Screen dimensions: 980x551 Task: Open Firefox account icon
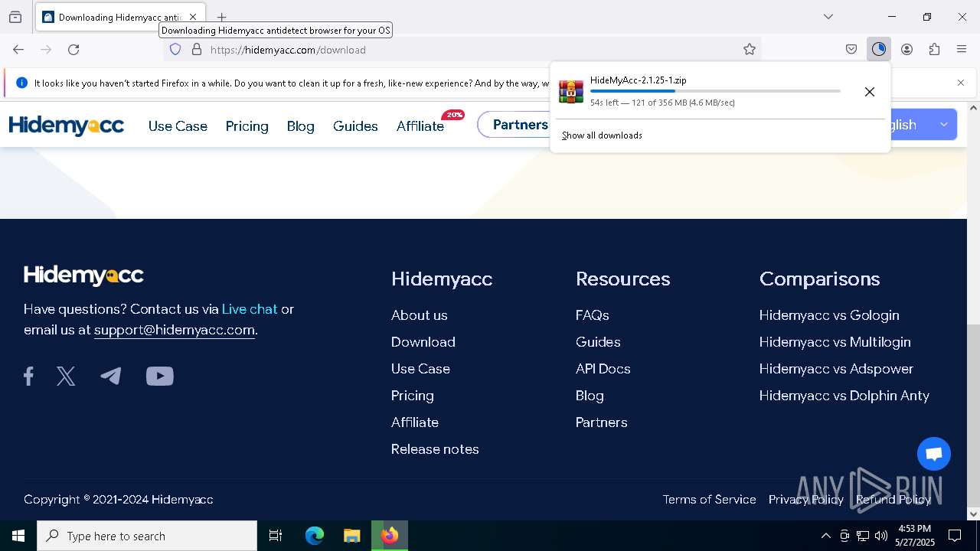[x=906, y=50]
